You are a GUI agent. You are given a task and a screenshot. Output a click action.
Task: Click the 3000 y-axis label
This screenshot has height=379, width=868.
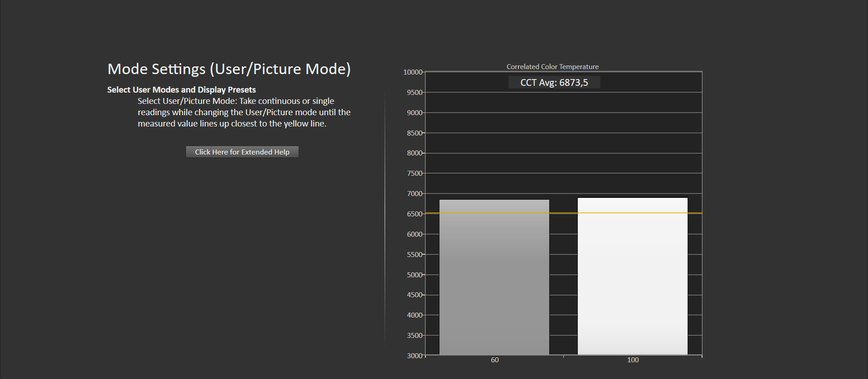[x=415, y=356]
